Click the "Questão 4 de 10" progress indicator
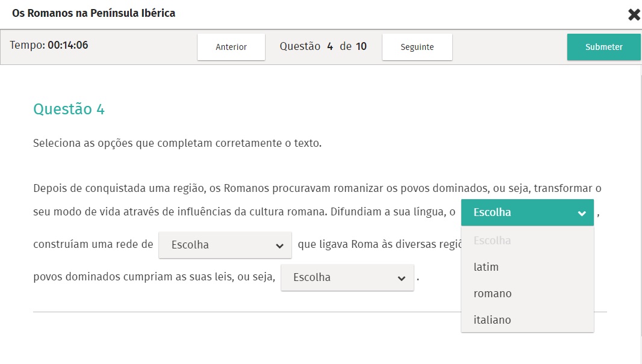 pos(323,46)
